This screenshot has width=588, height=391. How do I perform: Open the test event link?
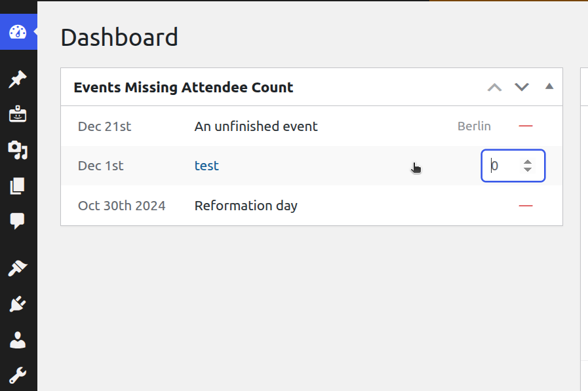(206, 166)
